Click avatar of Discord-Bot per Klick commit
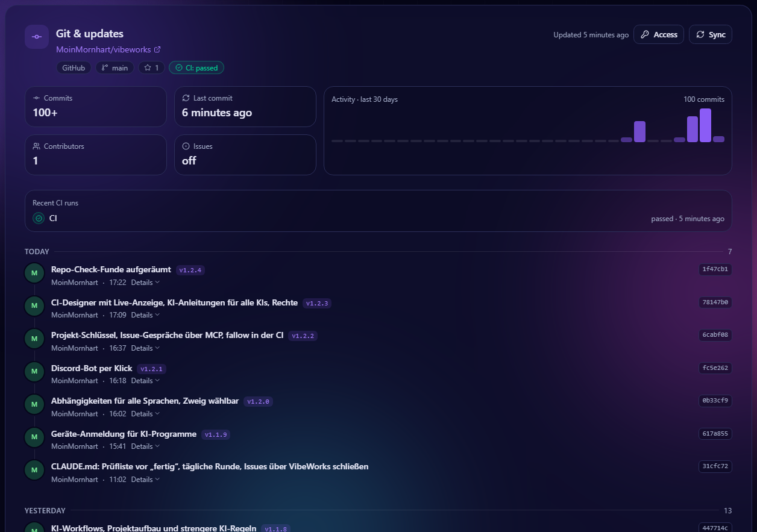 tap(34, 371)
